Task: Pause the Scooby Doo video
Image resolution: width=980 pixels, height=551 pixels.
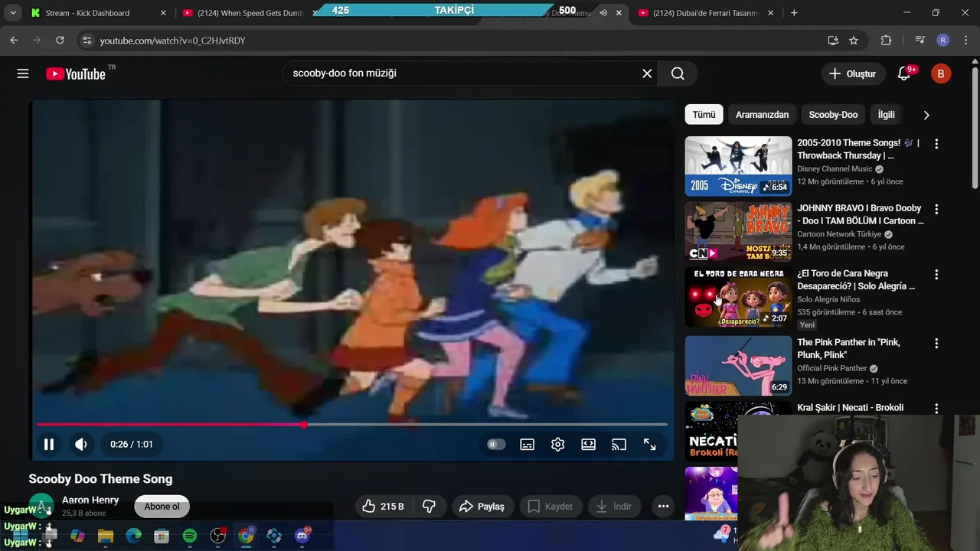Action: tap(49, 444)
